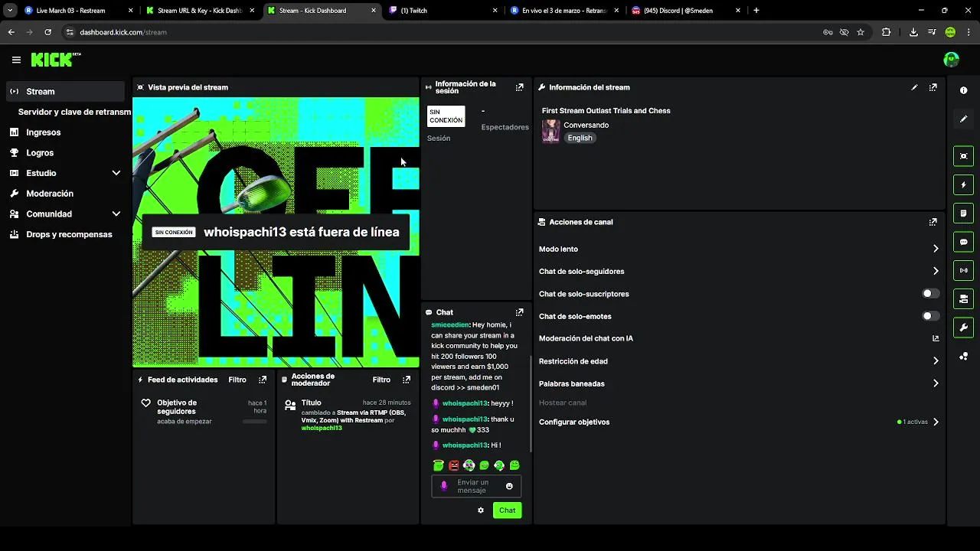This screenshot has width=980, height=551.
Task: Open external link for Moderación del chat con IA
Action: [x=935, y=338]
